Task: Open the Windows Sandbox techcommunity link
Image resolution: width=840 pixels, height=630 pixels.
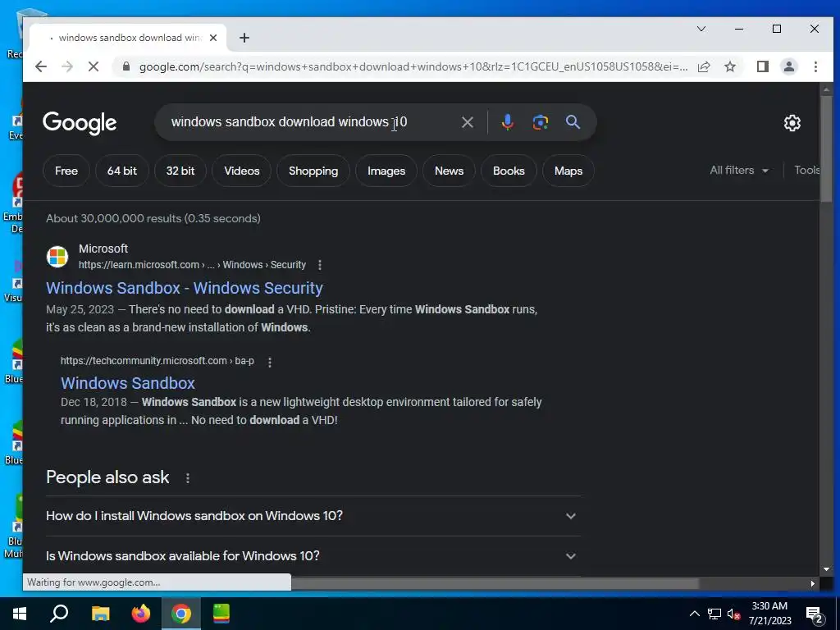Action: 127,383
